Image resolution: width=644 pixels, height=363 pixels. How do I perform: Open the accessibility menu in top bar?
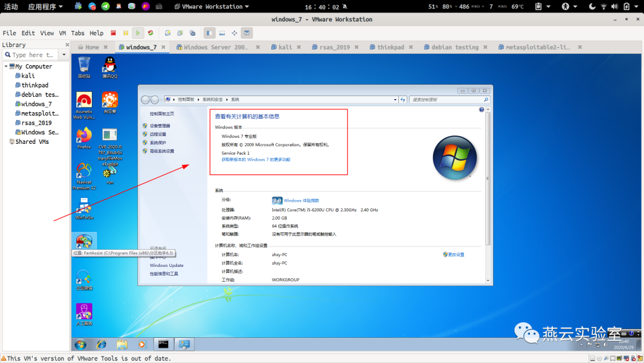point(569,7)
